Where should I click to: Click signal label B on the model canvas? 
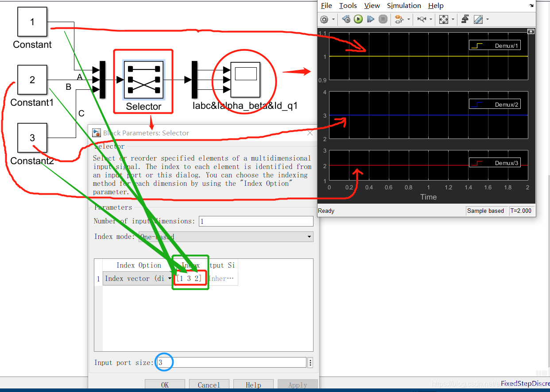[x=68, y=87]
